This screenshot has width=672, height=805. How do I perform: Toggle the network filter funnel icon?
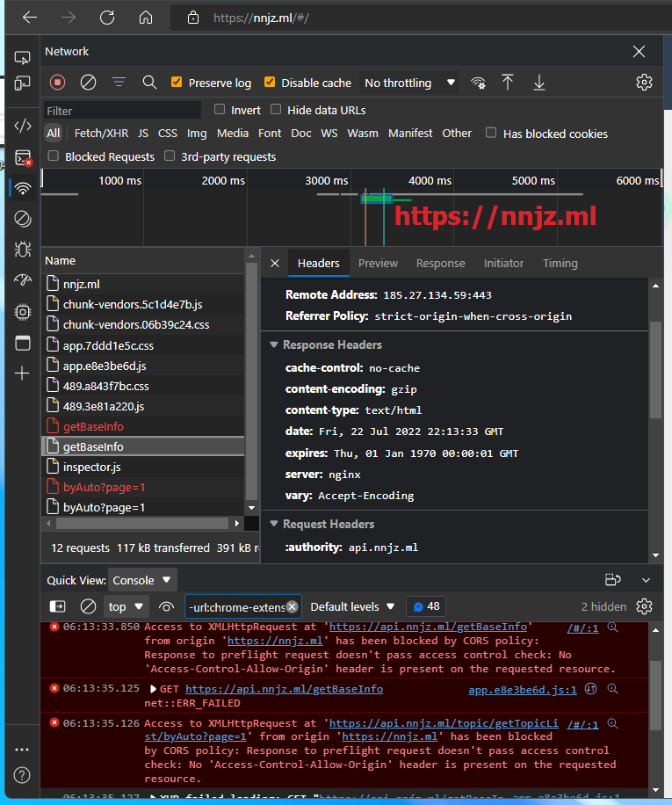(119, 83)
